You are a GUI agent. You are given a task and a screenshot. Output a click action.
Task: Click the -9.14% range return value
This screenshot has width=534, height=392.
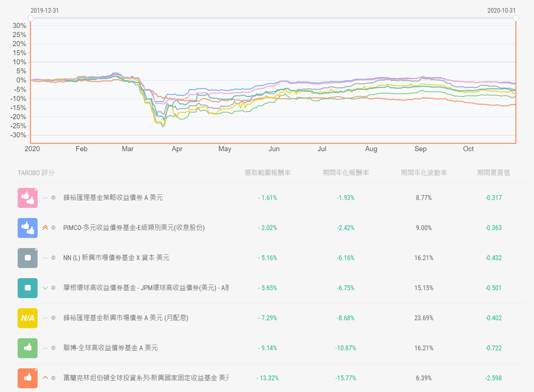[x=268, y=348]
